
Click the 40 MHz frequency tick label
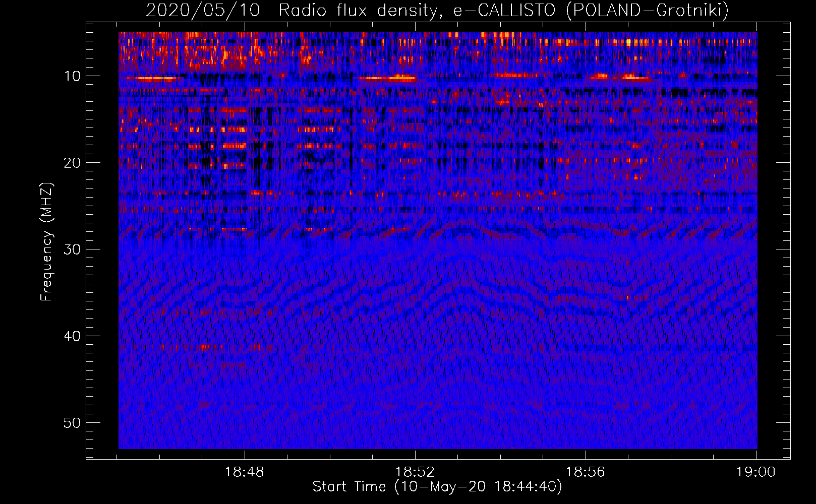pyautogui.click(x=72, y=336)
